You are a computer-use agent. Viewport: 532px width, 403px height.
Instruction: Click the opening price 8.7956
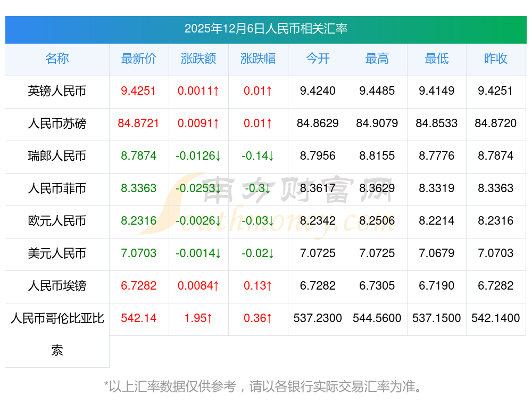point(318,156)
